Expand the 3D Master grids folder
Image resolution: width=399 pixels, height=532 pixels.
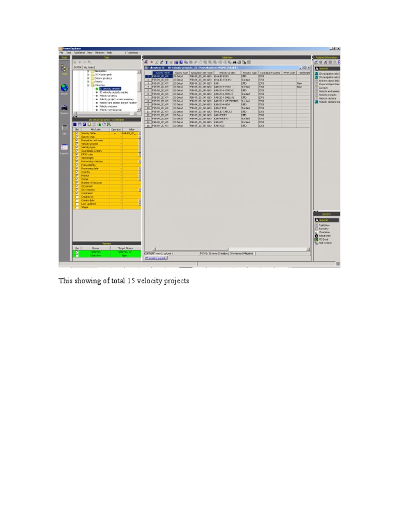(88, 75)
